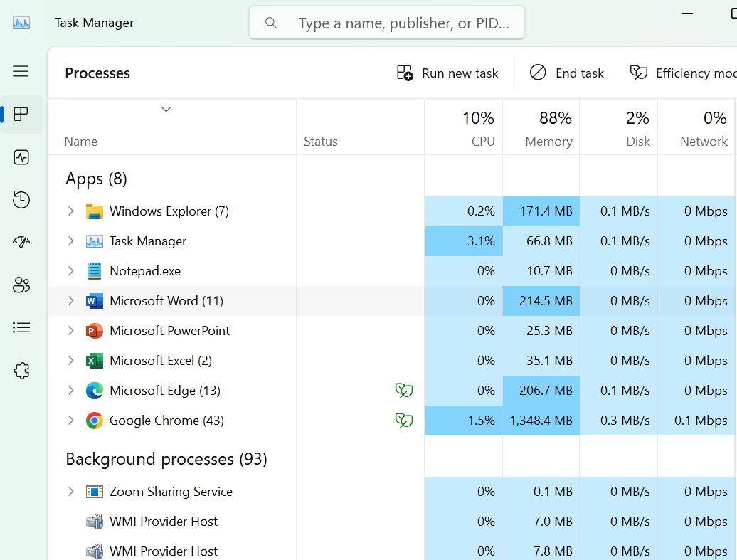
Task: Click PowerPoint's 25.3 MB memory value
Action: [x=541, y=331]
